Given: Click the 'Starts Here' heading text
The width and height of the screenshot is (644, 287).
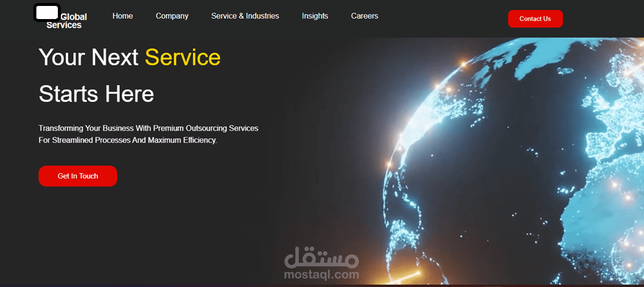Looking at the screenshot, I should point(96,94).
